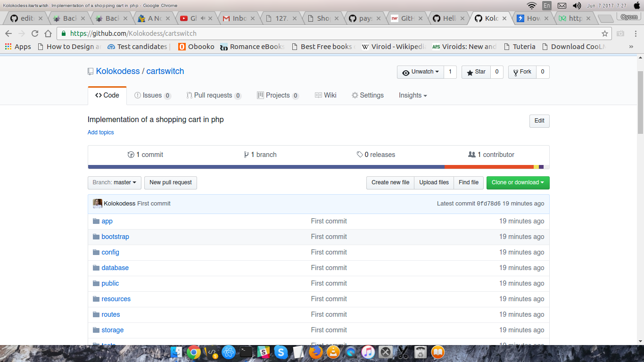The width and height of the screenshot is (644, 362).
Task: Open the Pull requests tab
Action: [214, 95]
